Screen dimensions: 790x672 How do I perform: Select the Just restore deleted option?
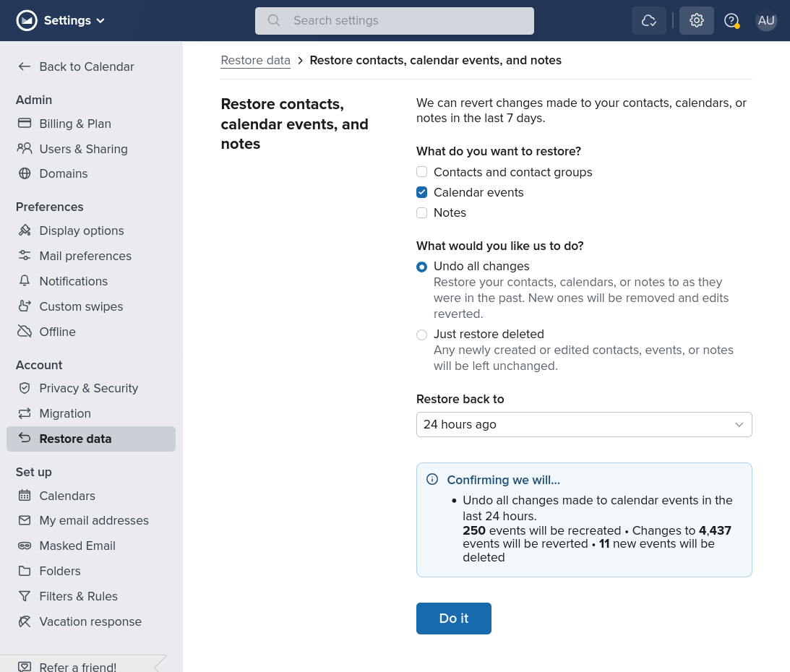pos(422,335)
